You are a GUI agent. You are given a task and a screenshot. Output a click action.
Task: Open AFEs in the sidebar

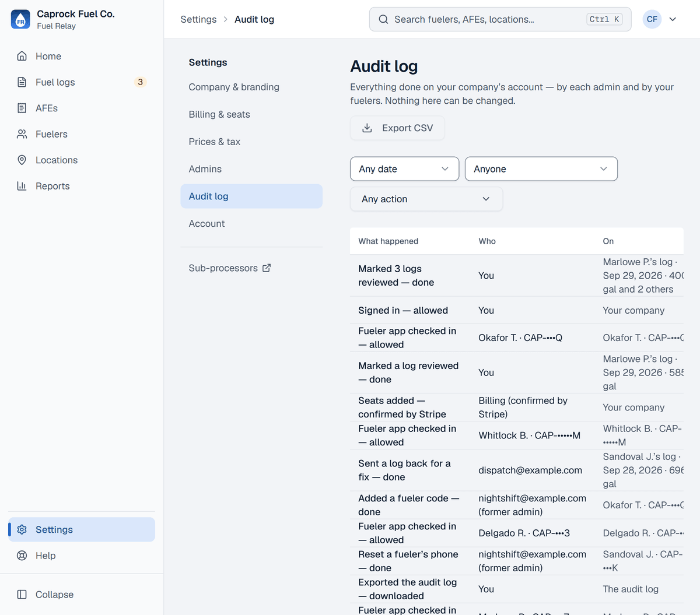point(82,108)
